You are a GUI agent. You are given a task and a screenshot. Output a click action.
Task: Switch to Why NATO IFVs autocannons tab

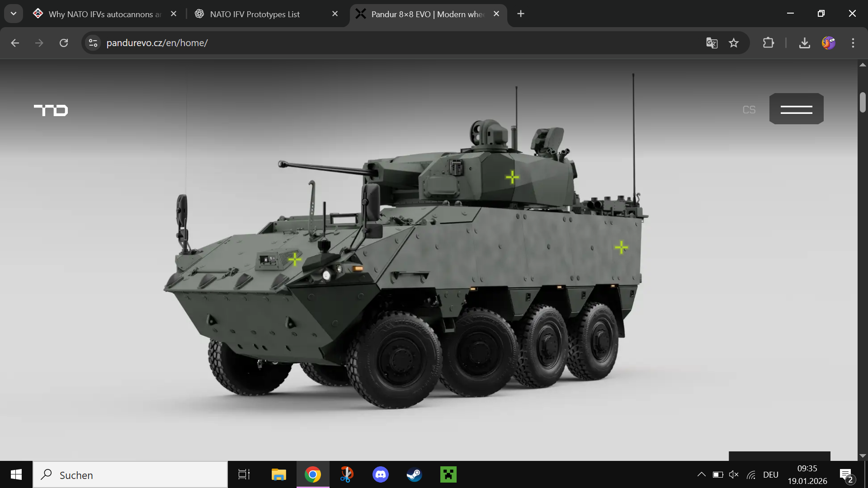click(x=104, y=14)
